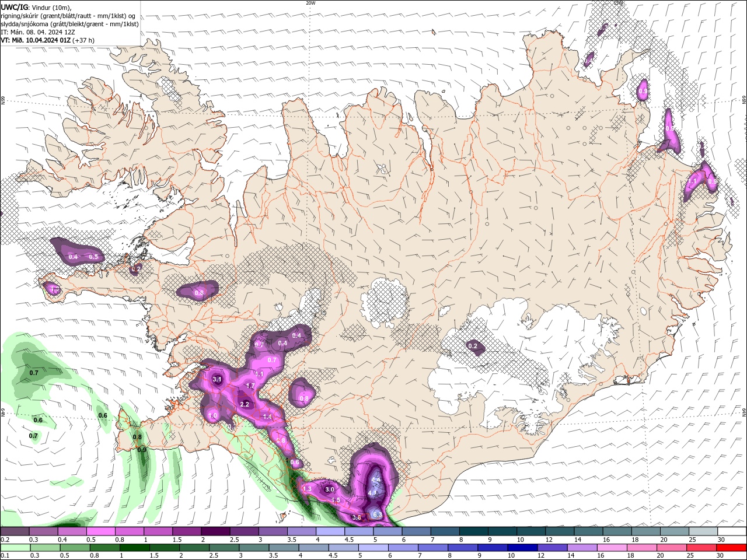This screenshot has height=560, width=747.
Task: Click the grayish-purple 0.2 snow legend swatch
Action: tap(15, 531)
